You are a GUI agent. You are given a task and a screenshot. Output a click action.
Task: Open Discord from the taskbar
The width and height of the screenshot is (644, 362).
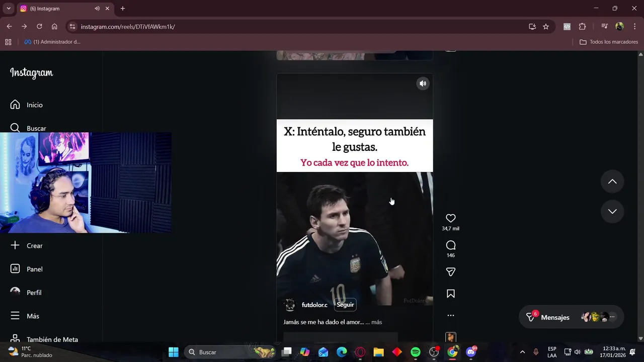[x=471, y=352]
